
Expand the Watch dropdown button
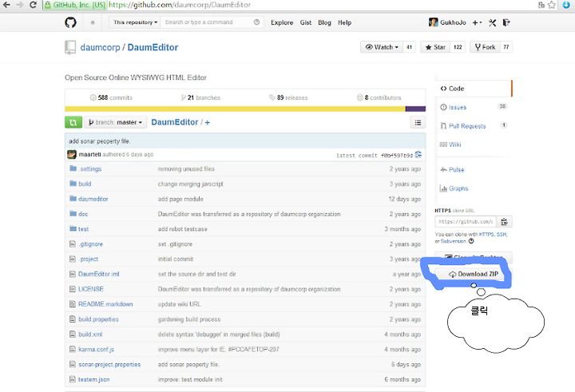pos(382,47)
